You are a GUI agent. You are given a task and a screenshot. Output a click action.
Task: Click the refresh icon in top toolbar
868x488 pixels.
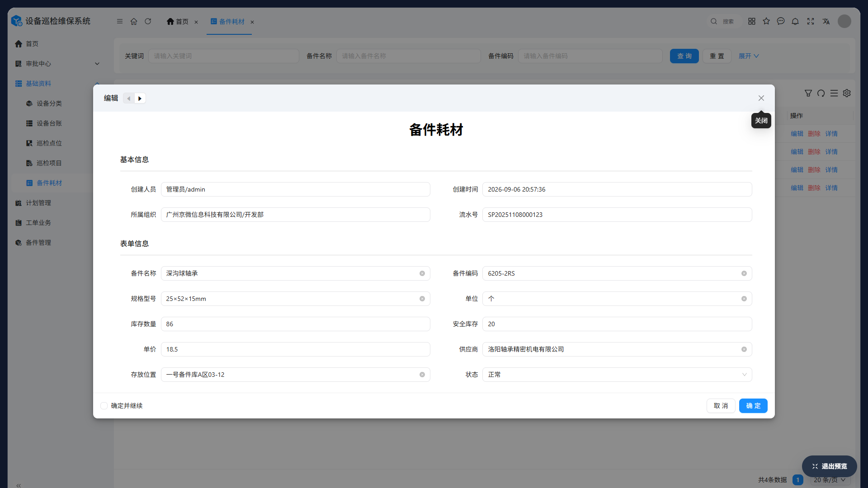(x=148, y=21)
